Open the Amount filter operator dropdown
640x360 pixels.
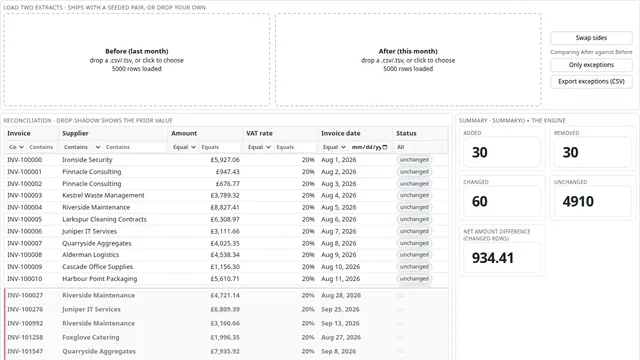(x=184, y=147)
